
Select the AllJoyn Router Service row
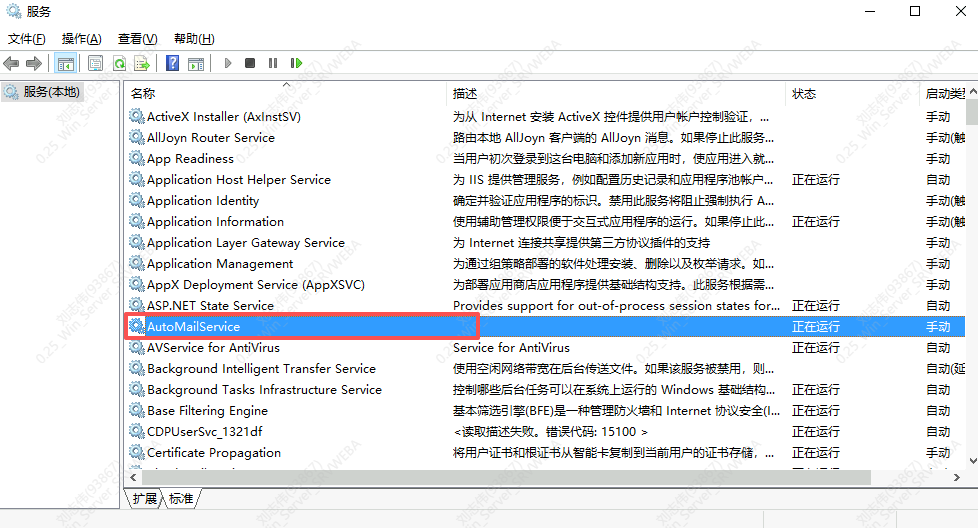click(545, 137)
